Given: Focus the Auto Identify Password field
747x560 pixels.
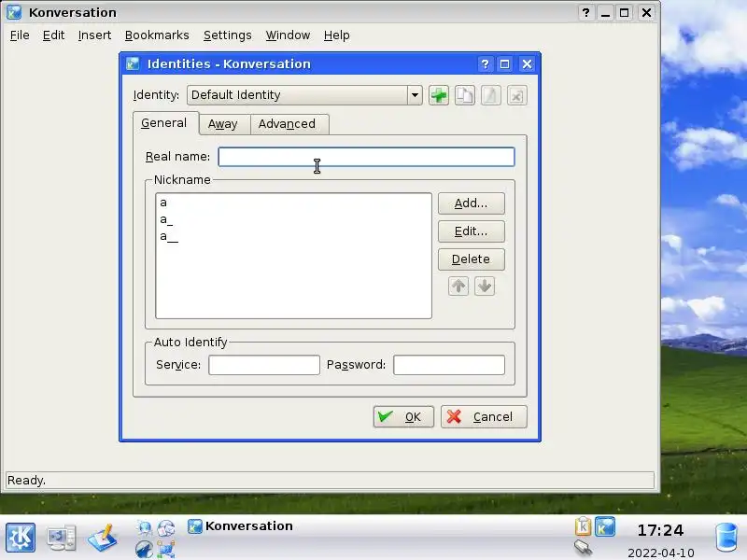Looking at the screenshot, I should click(x=449, y=365).
